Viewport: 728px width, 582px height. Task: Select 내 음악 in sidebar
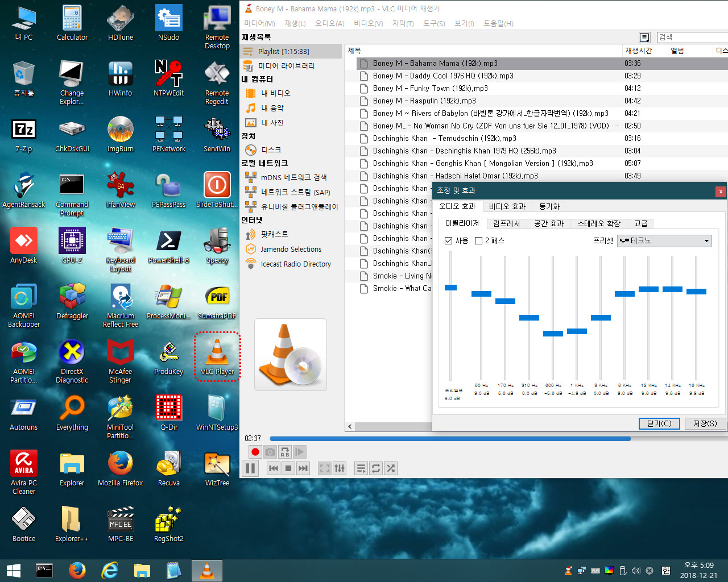pos(272,108)
